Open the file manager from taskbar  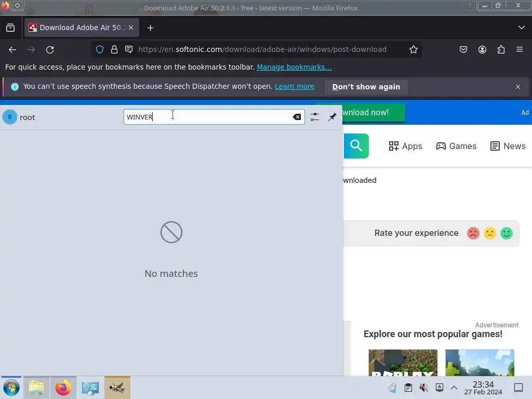(x=36, y=388)
